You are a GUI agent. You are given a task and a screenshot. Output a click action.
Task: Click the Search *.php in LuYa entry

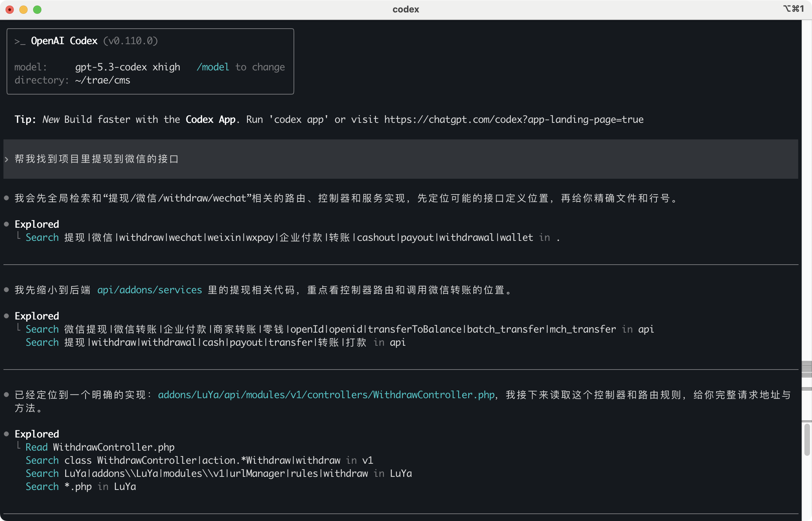[x=81, y=486]
